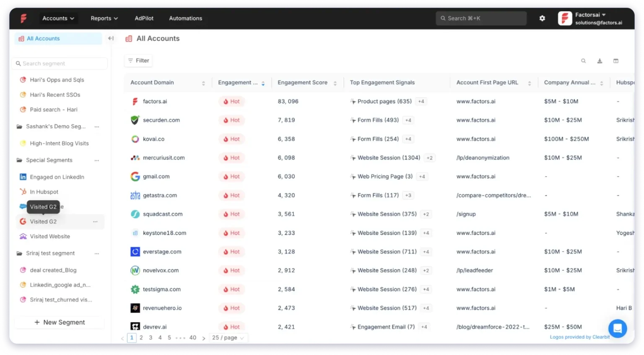
Task: Open the column settings icon above the table
Action: tap(615, 61)
